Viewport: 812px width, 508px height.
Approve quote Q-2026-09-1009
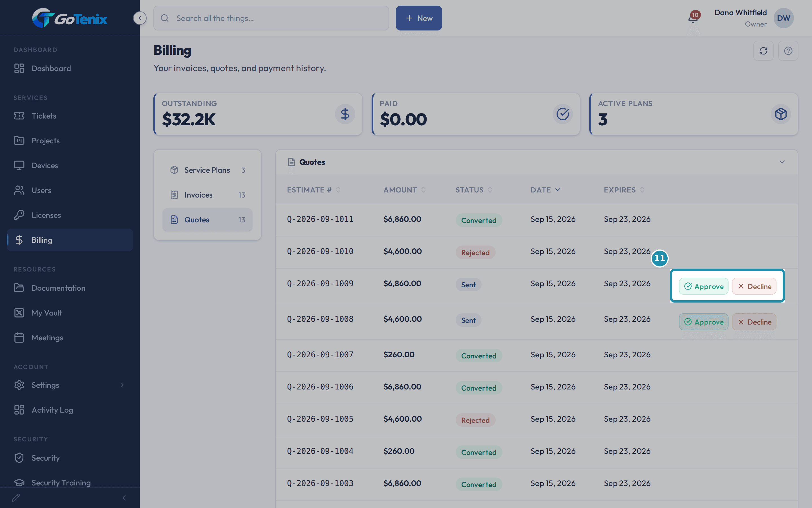[x=704, y=286]
